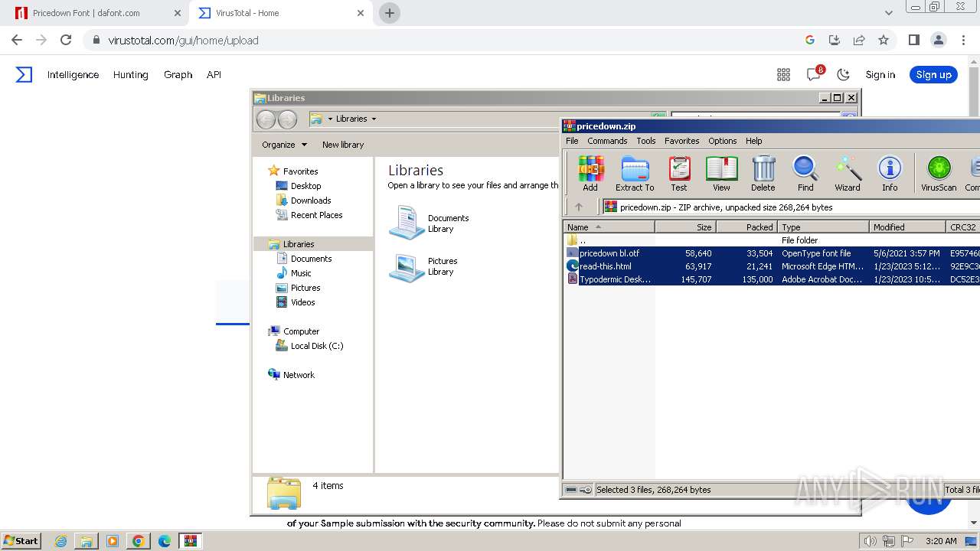The image size is (980, 551).
Task: Open the View toolbar button
Action: (721, 173)
